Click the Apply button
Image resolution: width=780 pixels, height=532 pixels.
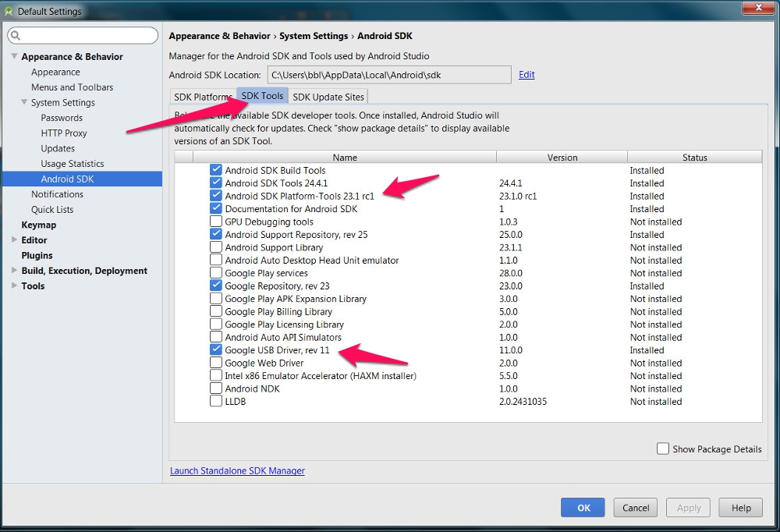[689, 508]
